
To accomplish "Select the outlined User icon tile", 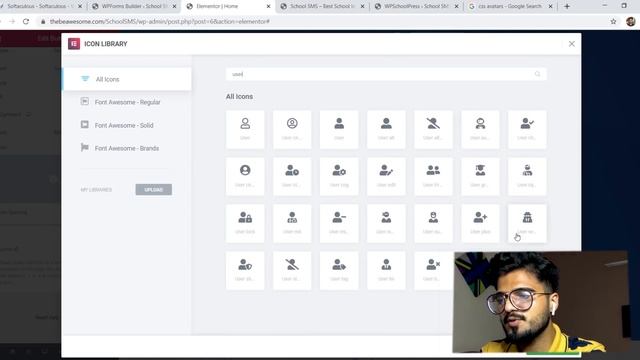I will (245, 129).
